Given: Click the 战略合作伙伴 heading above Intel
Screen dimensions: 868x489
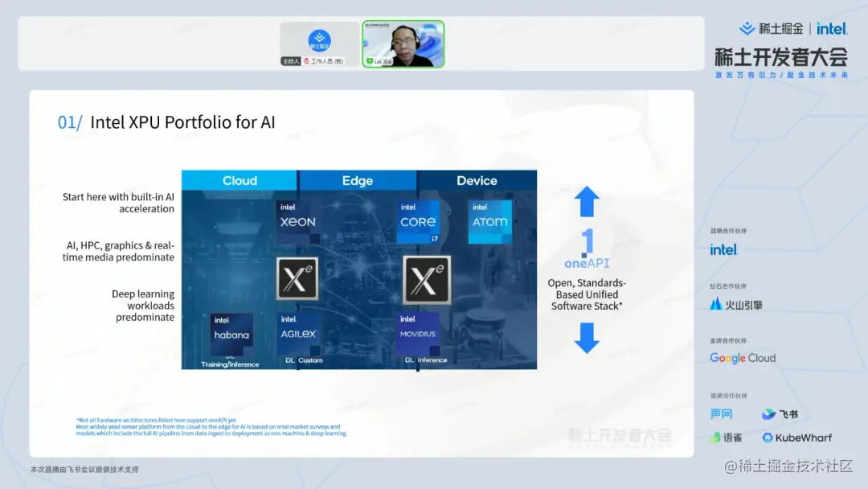Looking at the screenshot, I should click(728, 231).
